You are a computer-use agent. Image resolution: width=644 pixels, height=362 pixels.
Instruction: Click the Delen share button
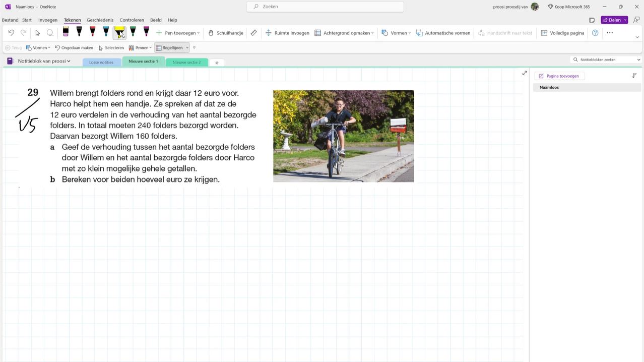(612, 20)
